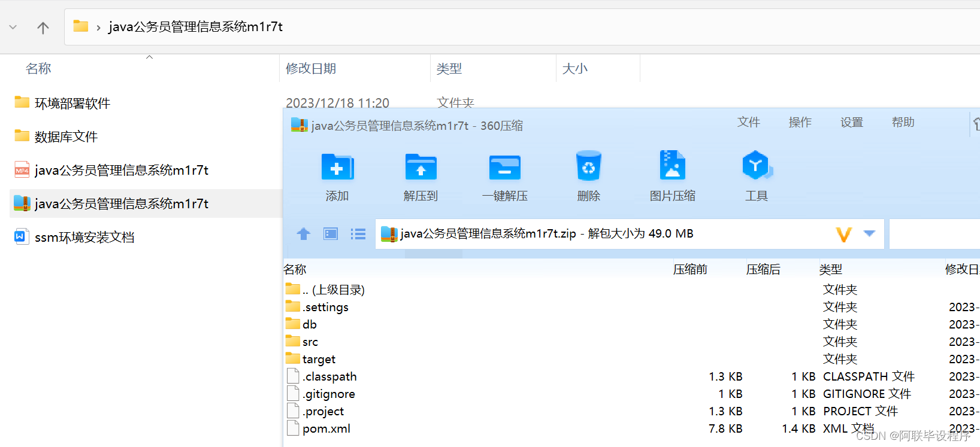Sort archive list by 压缩前 column

pyautogui.click(x=690, y=269)
